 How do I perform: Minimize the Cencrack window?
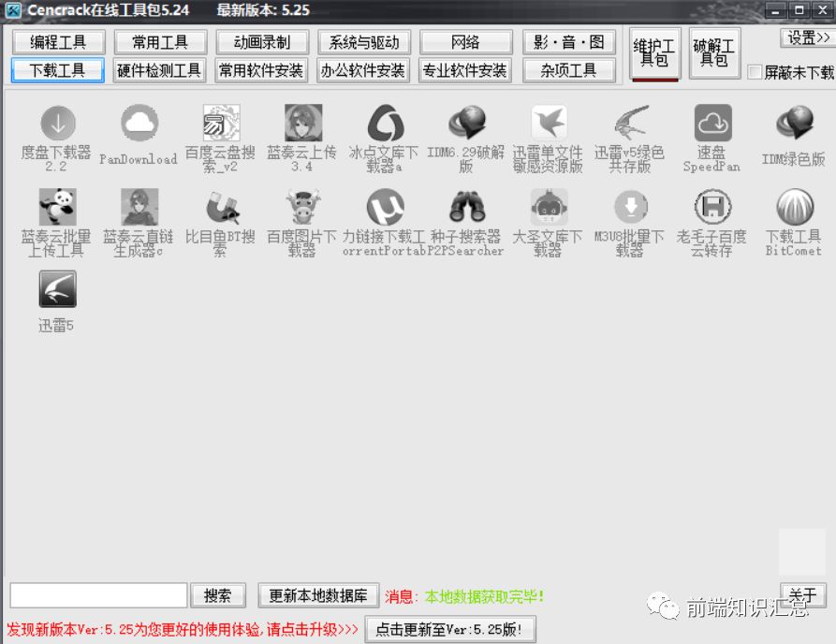point(776,10)
